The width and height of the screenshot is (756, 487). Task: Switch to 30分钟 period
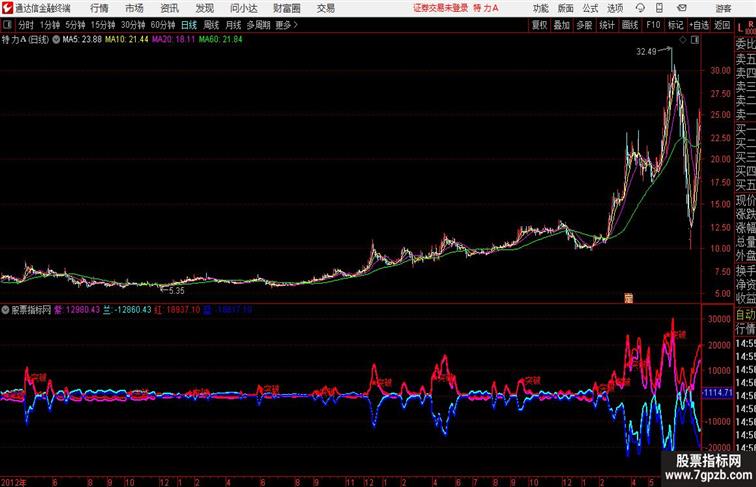tap(133, 25)
